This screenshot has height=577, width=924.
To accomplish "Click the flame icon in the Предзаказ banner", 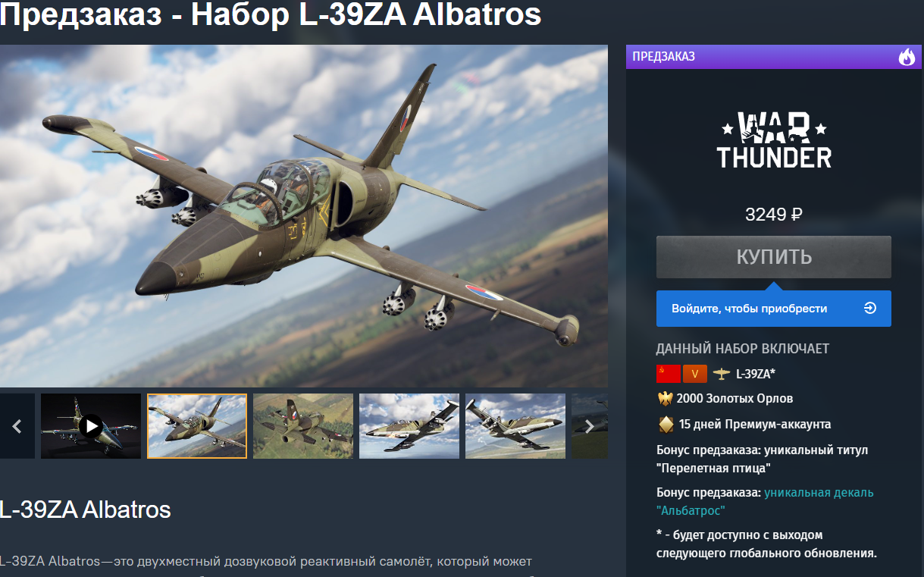I will point(907,57).
